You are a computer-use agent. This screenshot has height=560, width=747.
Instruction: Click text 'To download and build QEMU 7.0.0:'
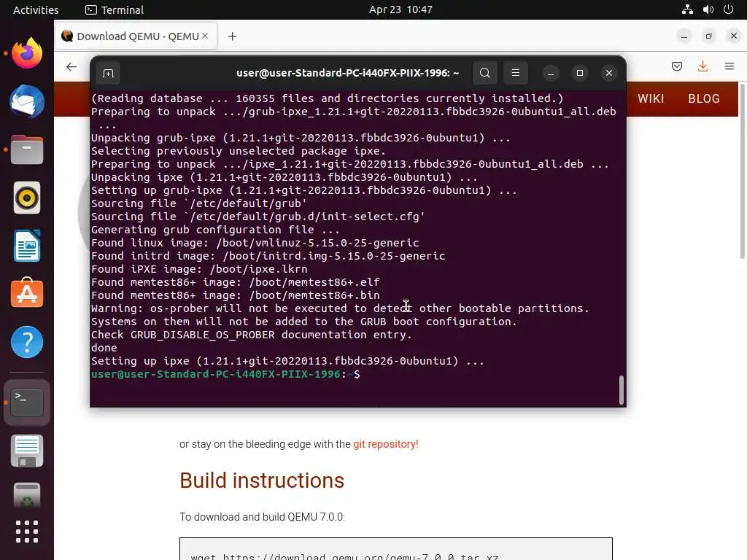[x=262, y=517]
